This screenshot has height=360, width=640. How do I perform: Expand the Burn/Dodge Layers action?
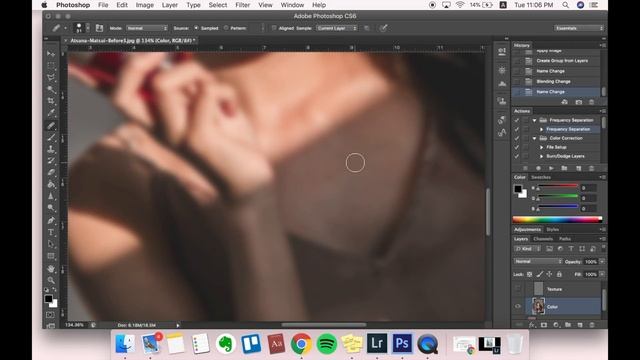pyautogui.click(x=542, y=156)
